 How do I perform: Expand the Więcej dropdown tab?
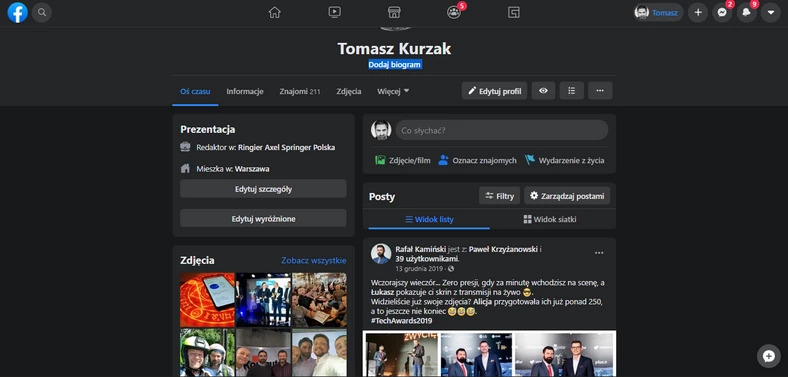(x=393, y=91)
